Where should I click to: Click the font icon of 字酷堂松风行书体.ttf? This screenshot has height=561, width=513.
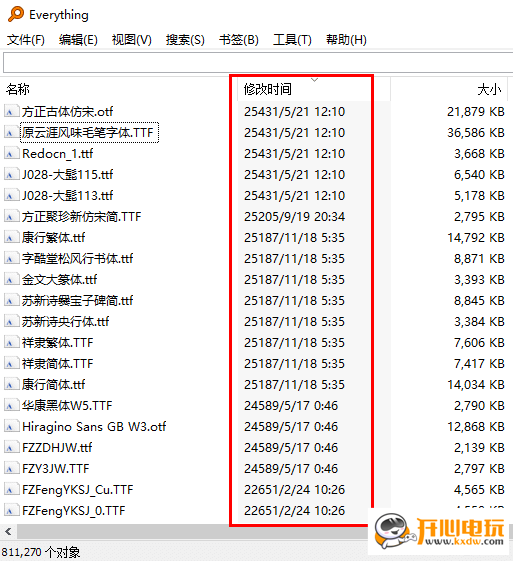pos(11,258)
